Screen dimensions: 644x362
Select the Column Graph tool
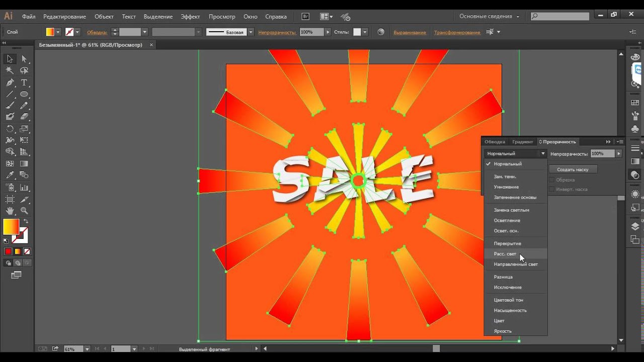point(24,188)
